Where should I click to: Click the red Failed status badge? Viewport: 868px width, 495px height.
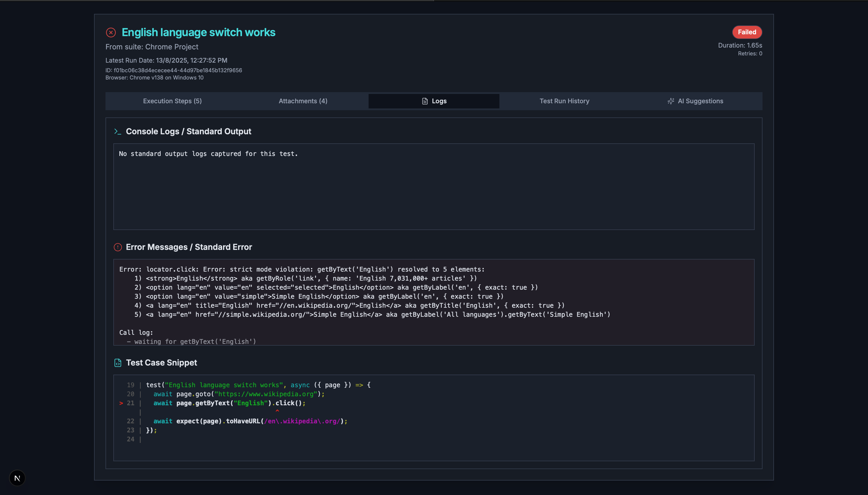747,32
